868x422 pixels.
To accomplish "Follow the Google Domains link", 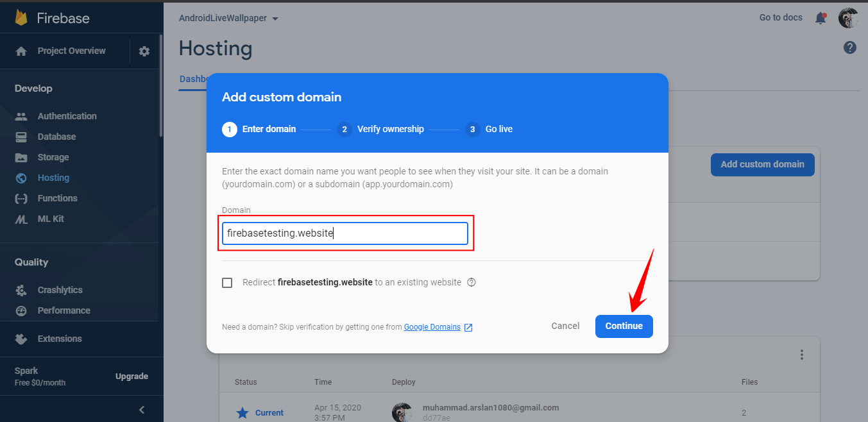I will click(432, 327).
